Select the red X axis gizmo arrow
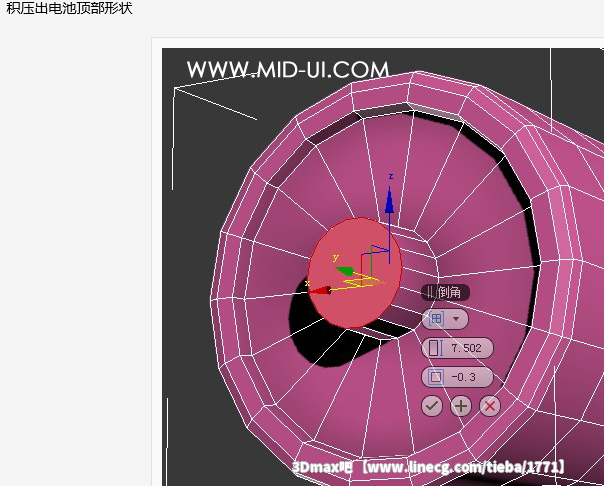The width and height of the screenshot is (604, 486). [319, 290]
